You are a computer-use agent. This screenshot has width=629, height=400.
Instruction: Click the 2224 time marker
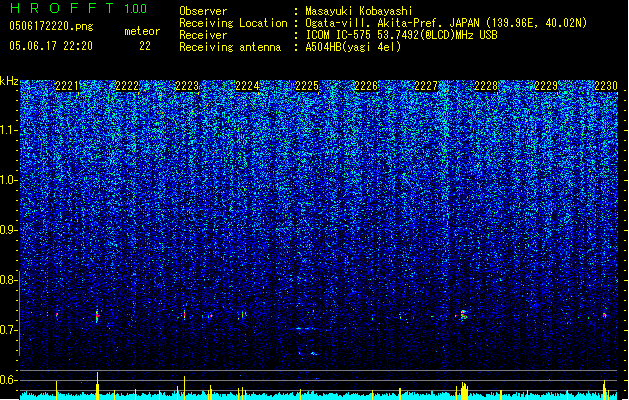(247, 86)
